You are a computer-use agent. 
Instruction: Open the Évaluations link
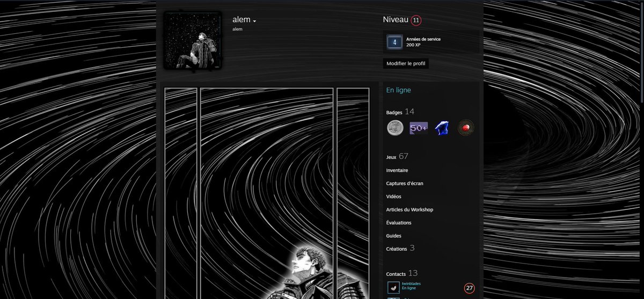pyautogui.click(x=399, y=222)
